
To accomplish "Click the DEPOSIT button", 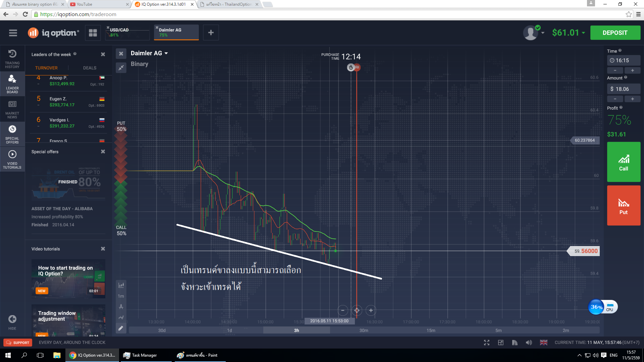I will pyautogui.click(x=615, y=33).
